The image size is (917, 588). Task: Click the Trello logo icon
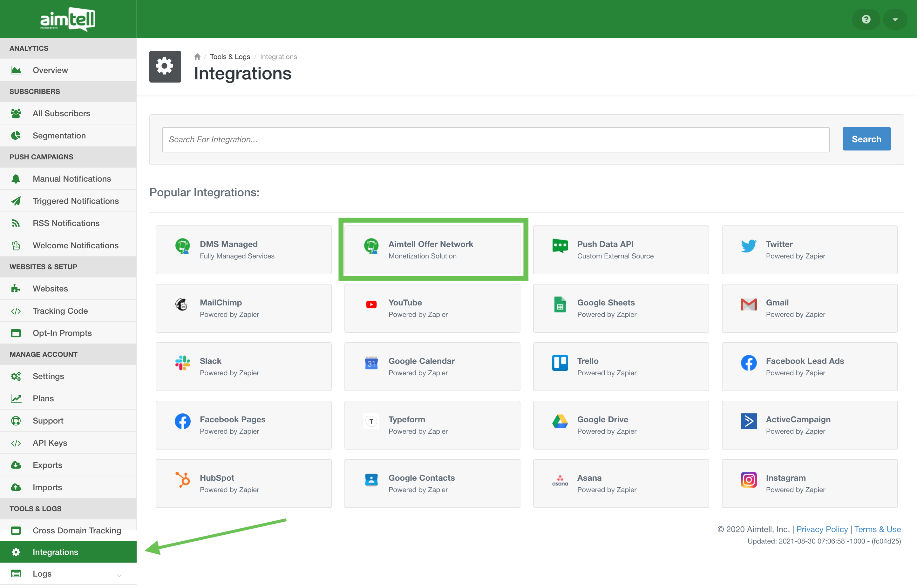point(560,363)
